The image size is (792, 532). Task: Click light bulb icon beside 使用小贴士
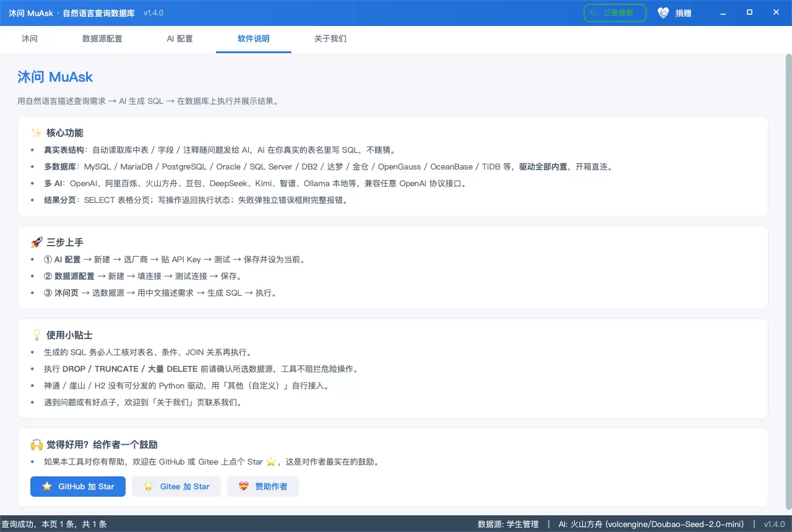[x=37, y=335]
